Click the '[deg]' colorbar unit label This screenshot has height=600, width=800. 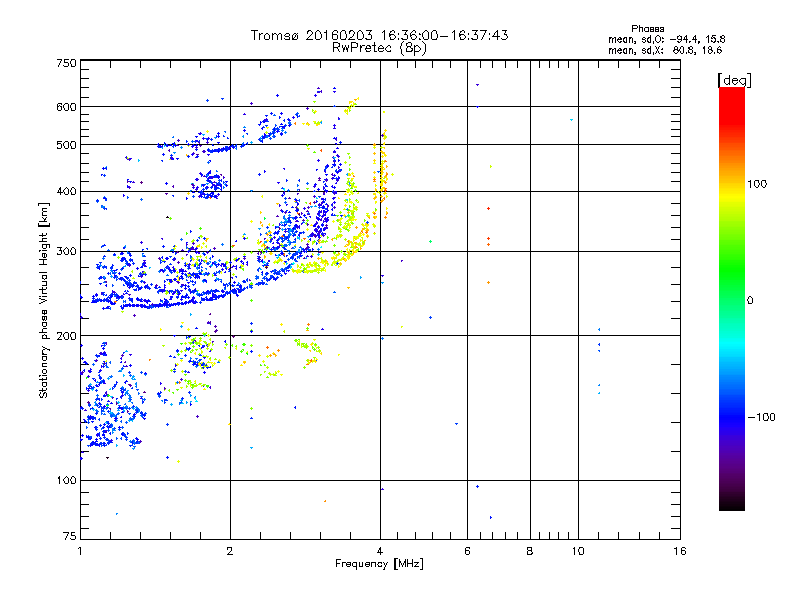pos(734,80)
